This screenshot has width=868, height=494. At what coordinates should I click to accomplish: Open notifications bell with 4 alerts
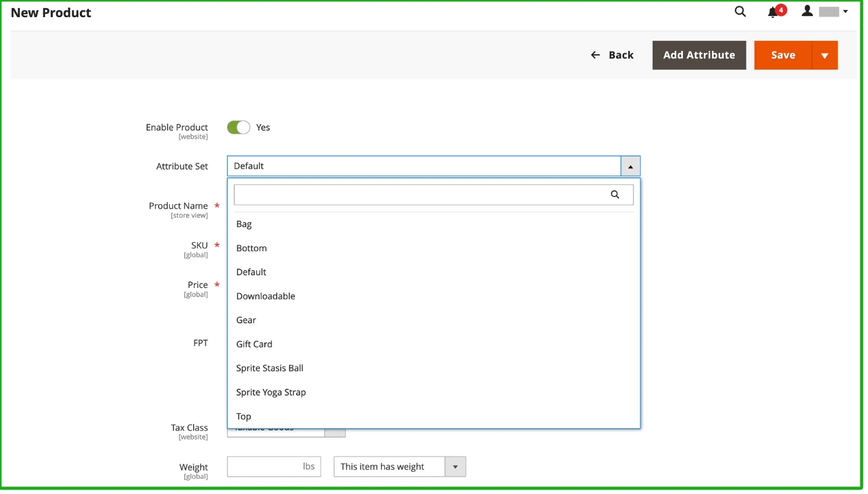pos(773,12)
